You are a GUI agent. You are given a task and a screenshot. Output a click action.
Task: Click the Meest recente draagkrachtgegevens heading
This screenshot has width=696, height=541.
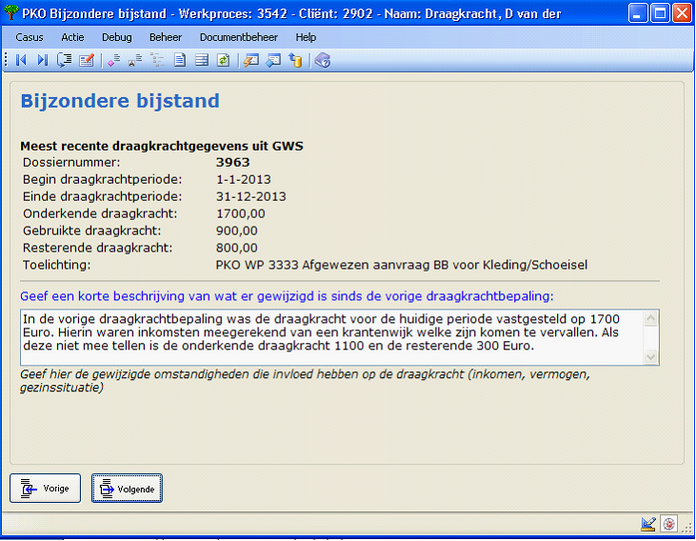(162, 146)
